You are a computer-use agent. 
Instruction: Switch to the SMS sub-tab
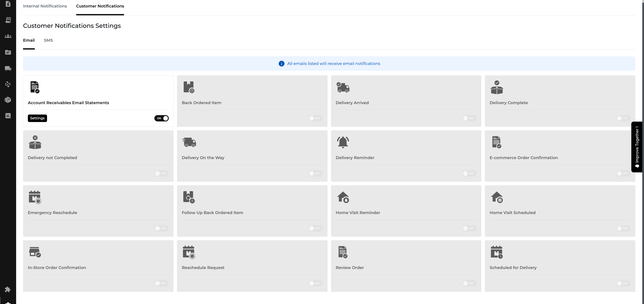tap(48, 40)
